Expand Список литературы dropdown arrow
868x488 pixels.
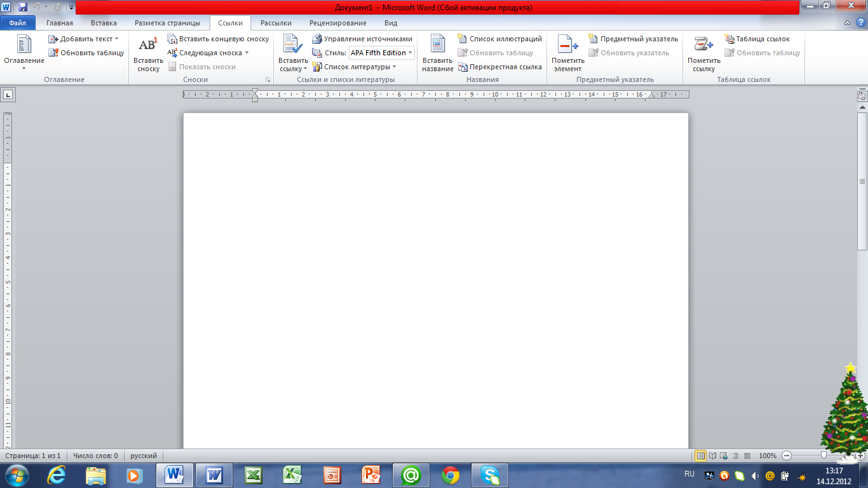(394, 67)
